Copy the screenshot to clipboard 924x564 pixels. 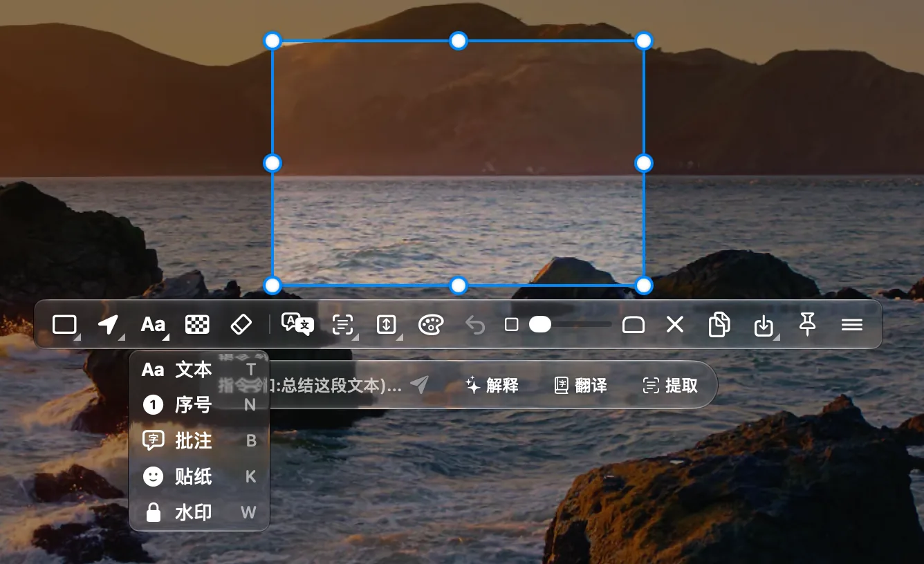pyautogui.click(x=719, y=324)
